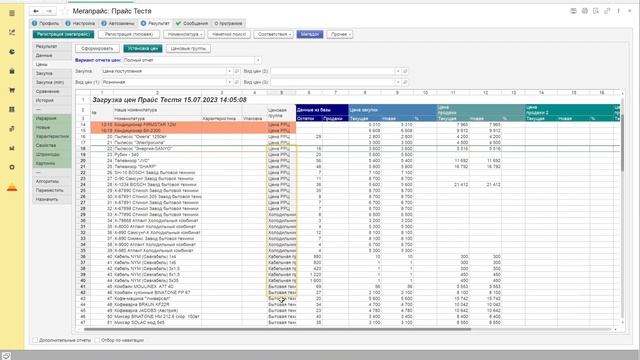Go back with the left arrow button

click(x=36, y=11)
